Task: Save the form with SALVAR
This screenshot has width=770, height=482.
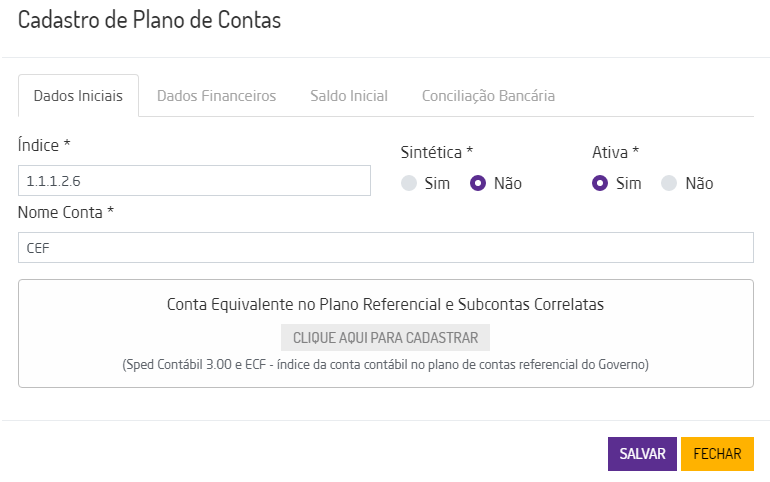Action: point(642,453)
